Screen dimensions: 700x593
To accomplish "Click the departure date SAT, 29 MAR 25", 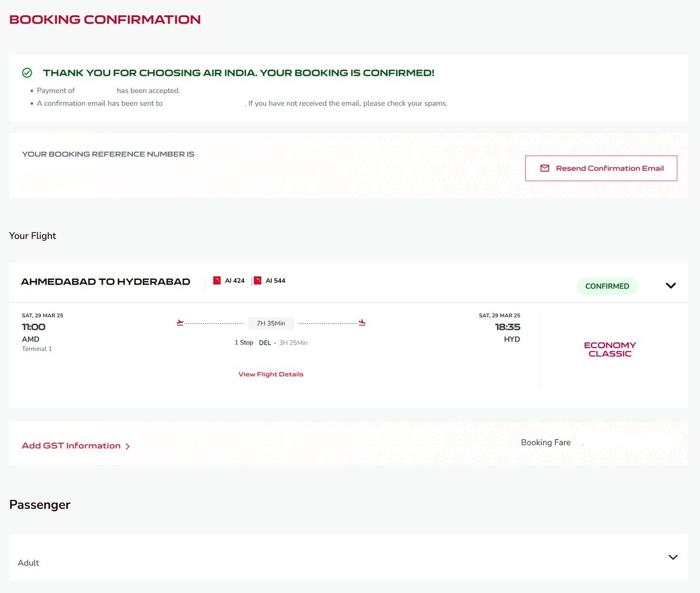I will (43, 315).
